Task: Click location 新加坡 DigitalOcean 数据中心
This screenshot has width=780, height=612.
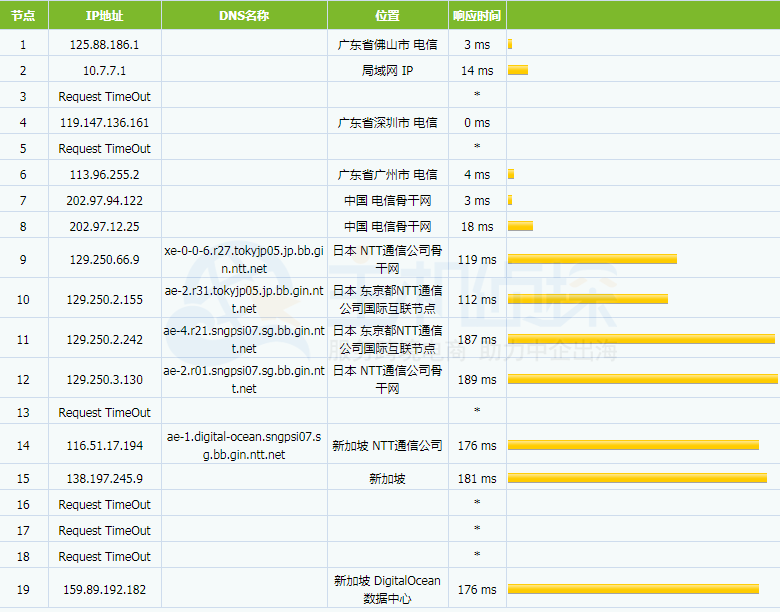Action: [387, 589]
